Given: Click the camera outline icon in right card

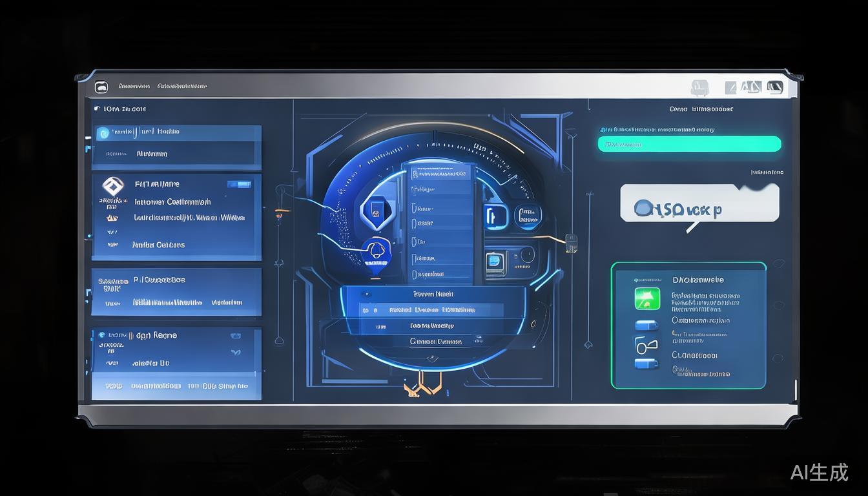Looking at the screenshot, I should (x=646, y=345).
